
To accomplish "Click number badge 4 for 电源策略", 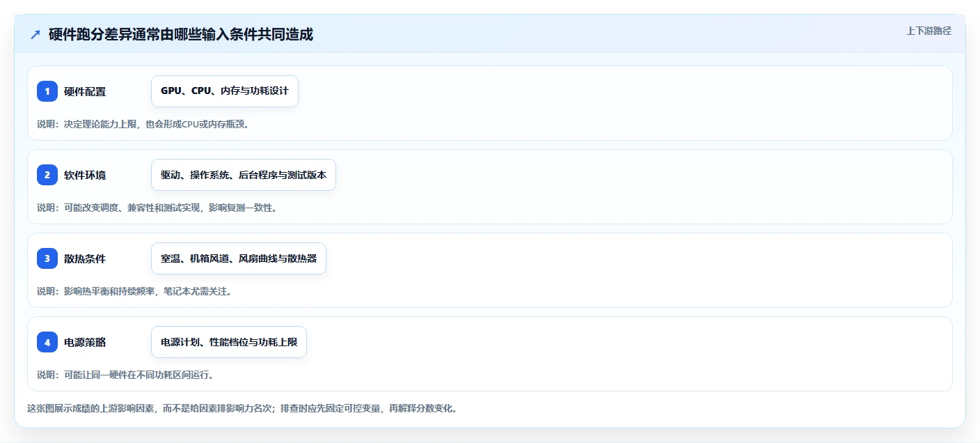I will [x=47, y=342].
